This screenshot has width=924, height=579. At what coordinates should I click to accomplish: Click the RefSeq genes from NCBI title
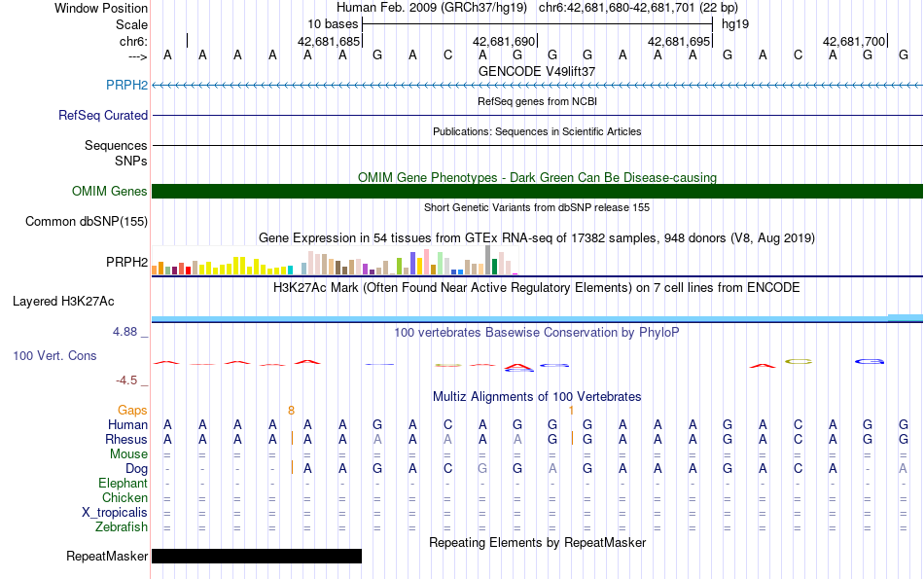[x=537, y=101]
